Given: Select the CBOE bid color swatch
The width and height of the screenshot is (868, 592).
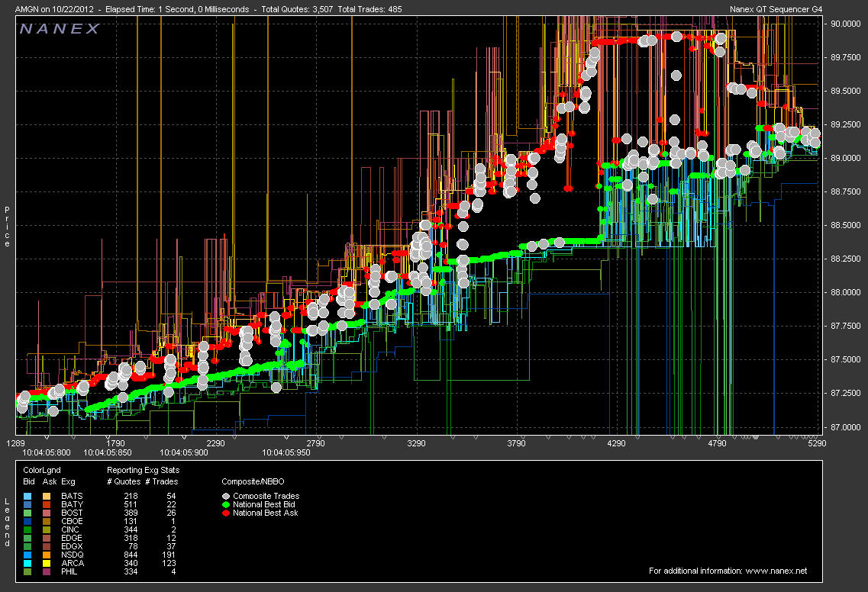Looking at the screenshot, I should (28, 521).
